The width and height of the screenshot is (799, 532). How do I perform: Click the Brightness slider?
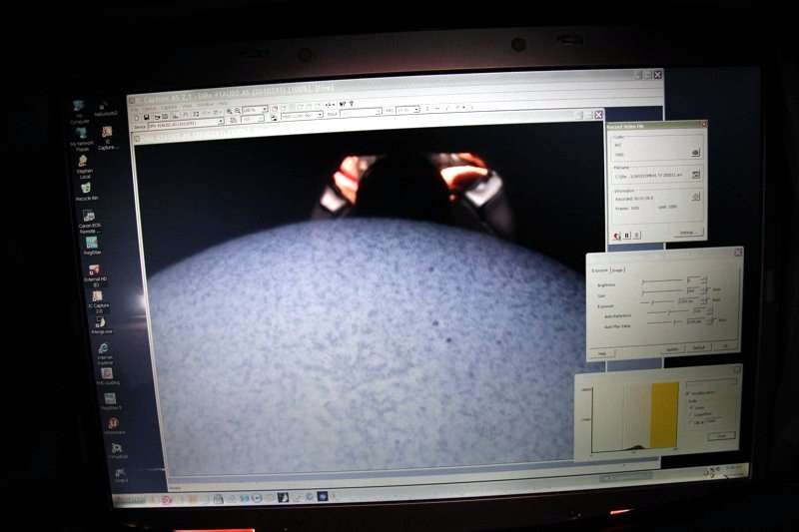click(662, 280)
